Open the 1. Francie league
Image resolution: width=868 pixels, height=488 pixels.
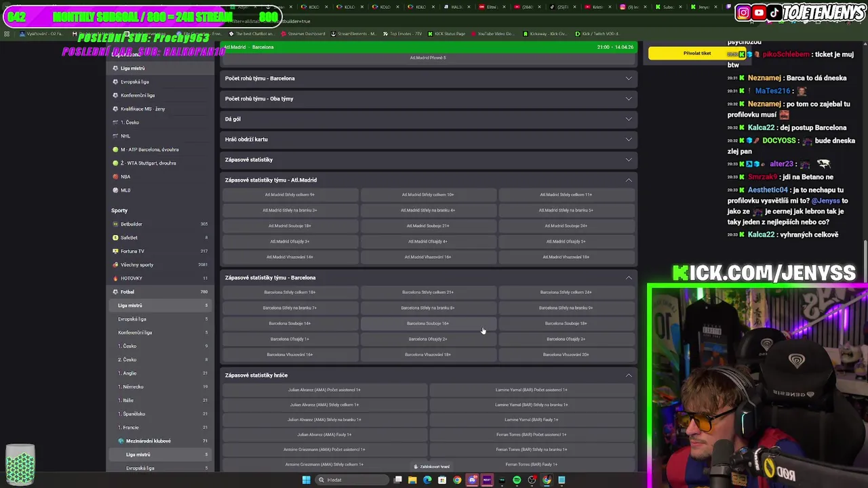click(x=161, y=428)
